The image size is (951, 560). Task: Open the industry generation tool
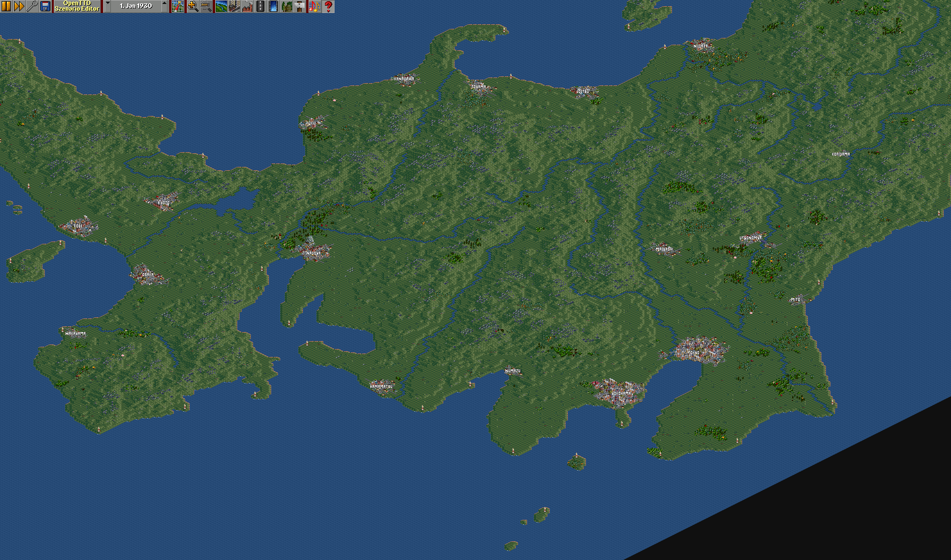247,6
